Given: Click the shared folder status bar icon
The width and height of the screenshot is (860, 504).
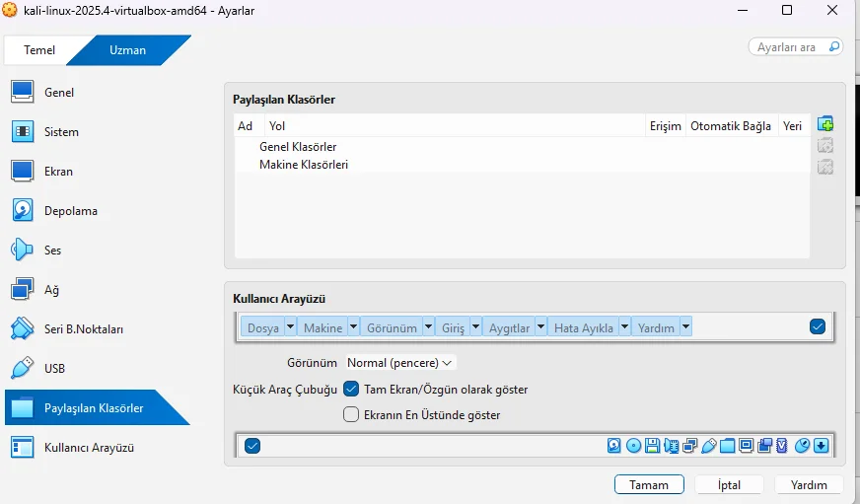Looking at the screenshot, I should tap(727, 446).
